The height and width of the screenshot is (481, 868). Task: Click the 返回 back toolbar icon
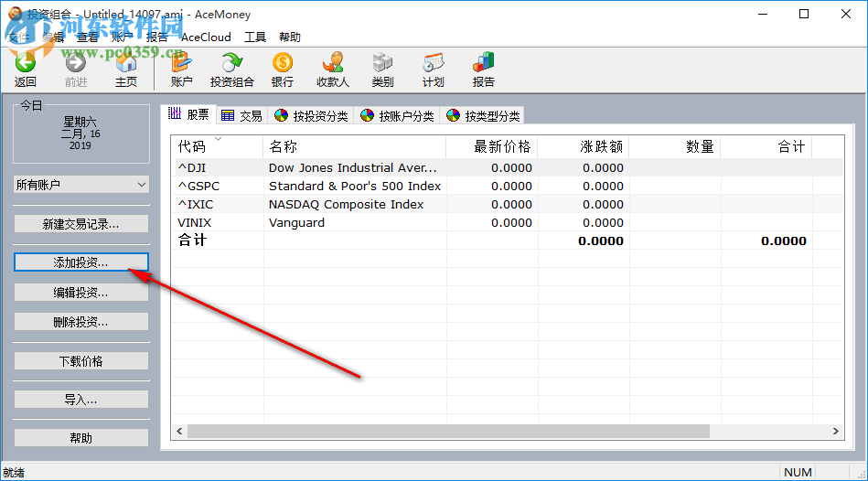(x=25, y=69)
